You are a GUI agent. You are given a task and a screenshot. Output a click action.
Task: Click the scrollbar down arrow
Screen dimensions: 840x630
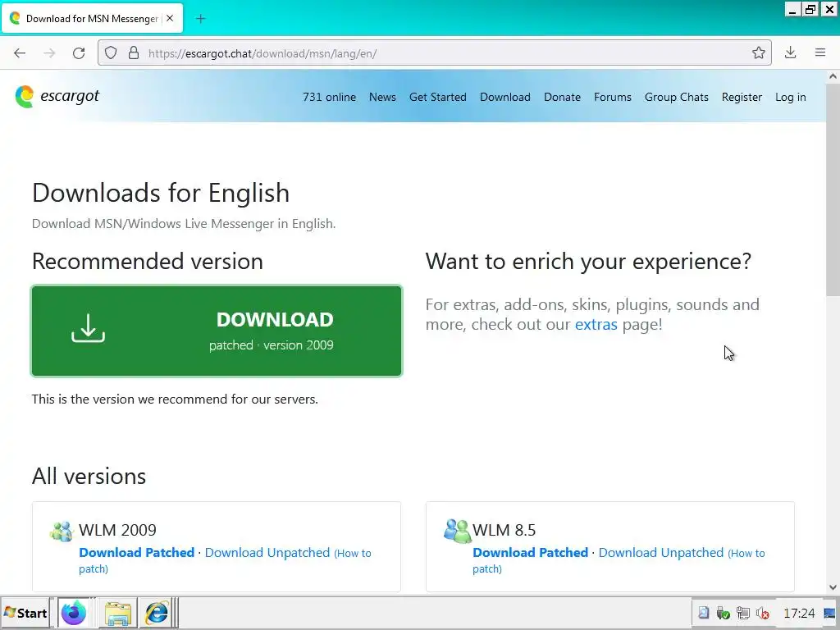point(833,587)
